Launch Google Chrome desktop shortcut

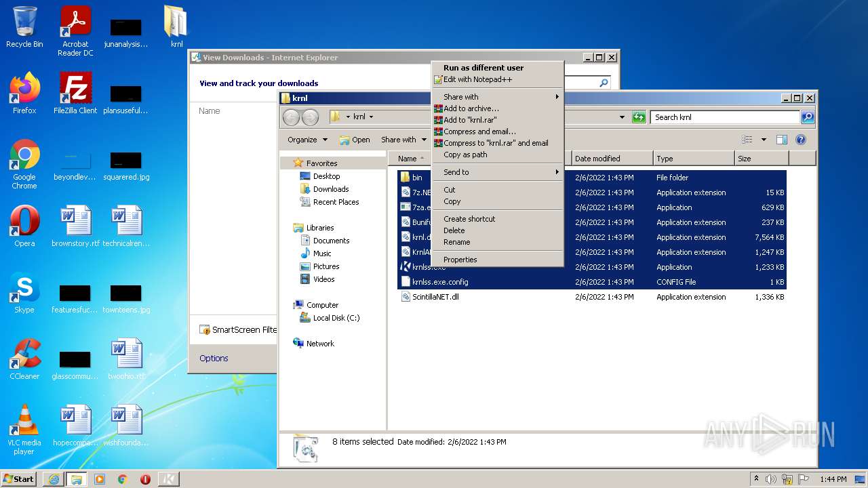(x=24, y=165)
